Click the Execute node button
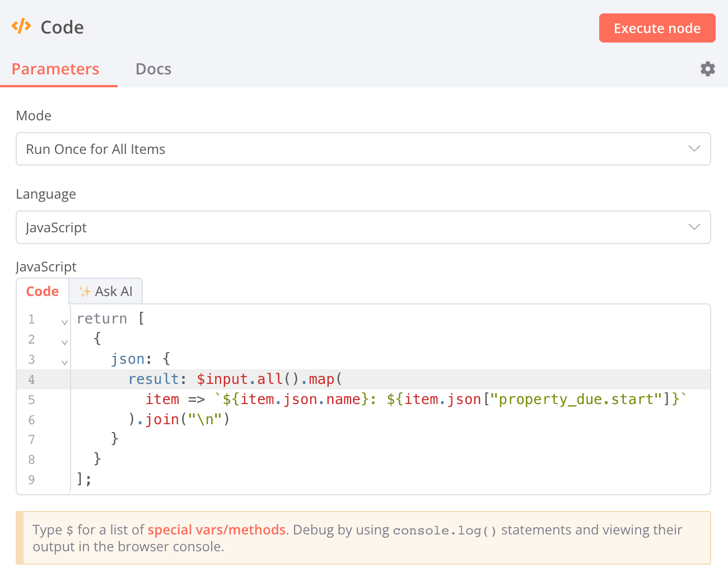Screen dimensions: 728x582 click(x=657, y=28)
